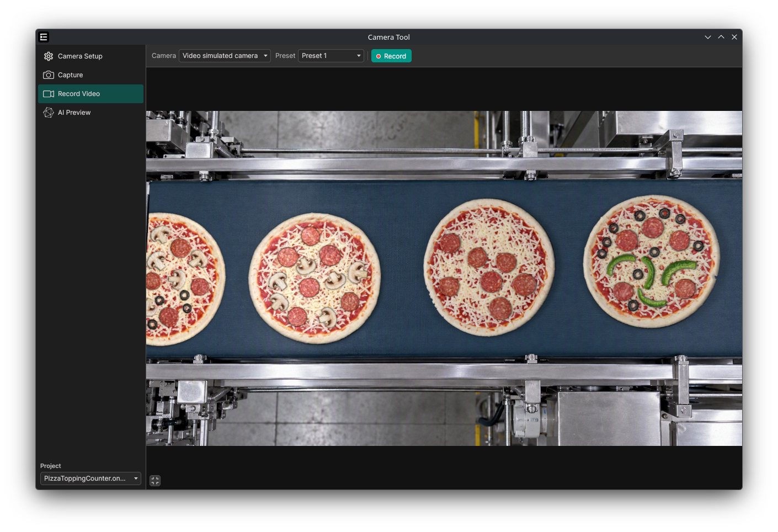Click the Project label in sidebar
This screenshot has width=778, height=532.
[x=51, y=466]
